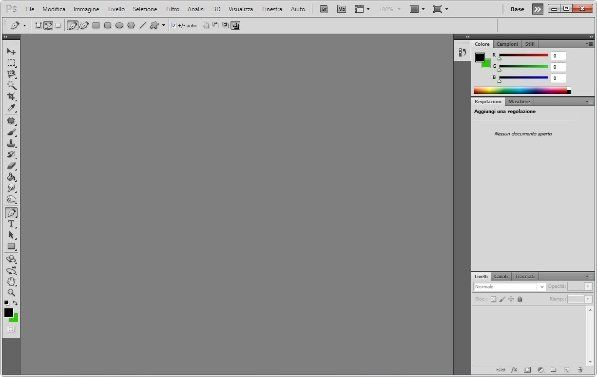Click the delete layer trash button
This screenshot has height=377, width=597.
click(x=580, y=369)
